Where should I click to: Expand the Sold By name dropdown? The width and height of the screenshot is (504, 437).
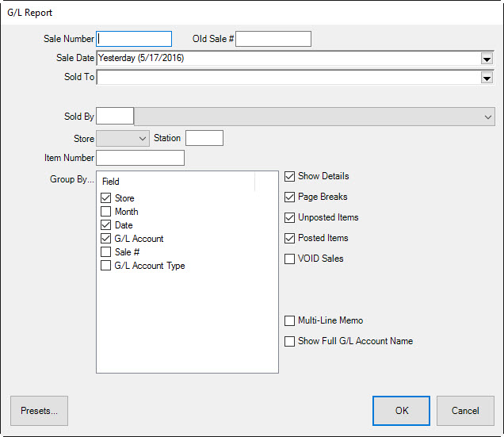(x=487, y=117)
